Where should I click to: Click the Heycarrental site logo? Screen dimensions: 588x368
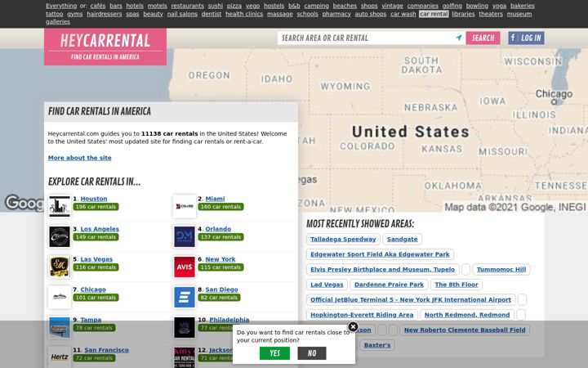(105, 47)
